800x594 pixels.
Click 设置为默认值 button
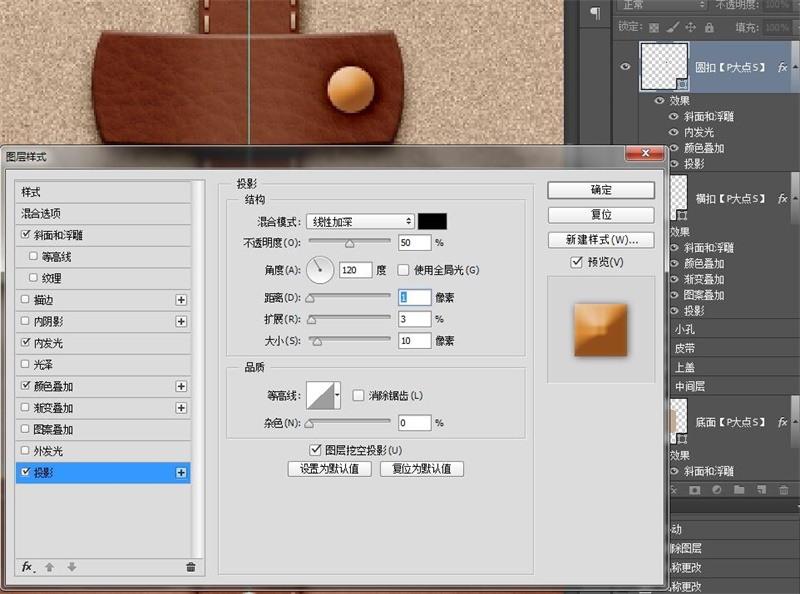point(330,468)
